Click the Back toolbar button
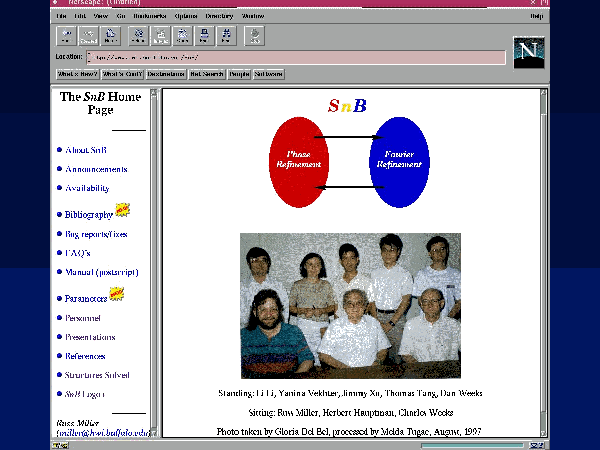This screenshot has height=450, width=600. (66, 35)
